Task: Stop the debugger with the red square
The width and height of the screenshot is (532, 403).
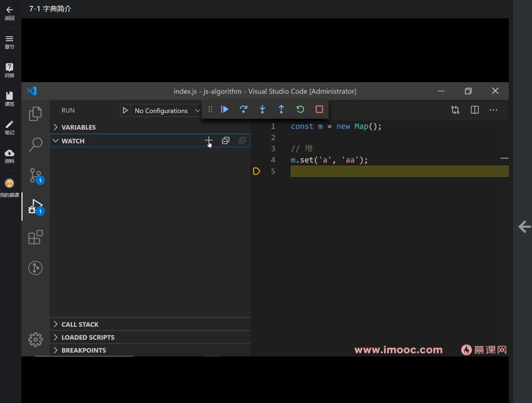Action: (x=319, y=109)
